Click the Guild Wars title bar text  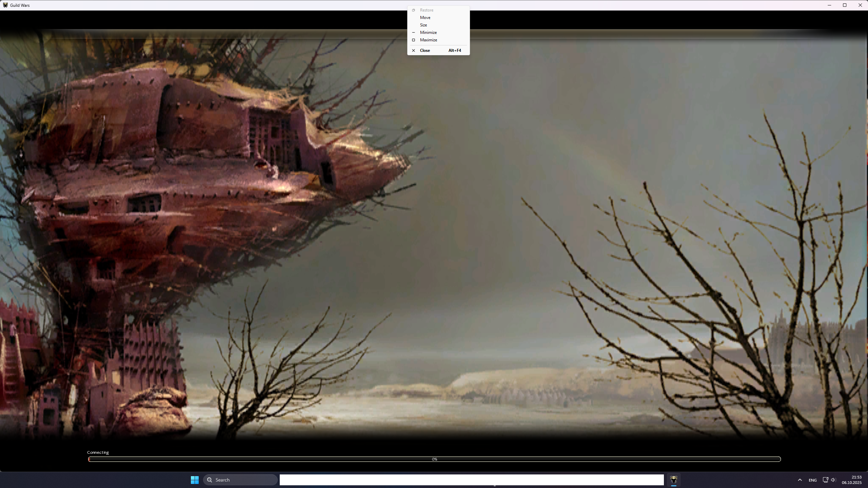(x=20, y=5)
